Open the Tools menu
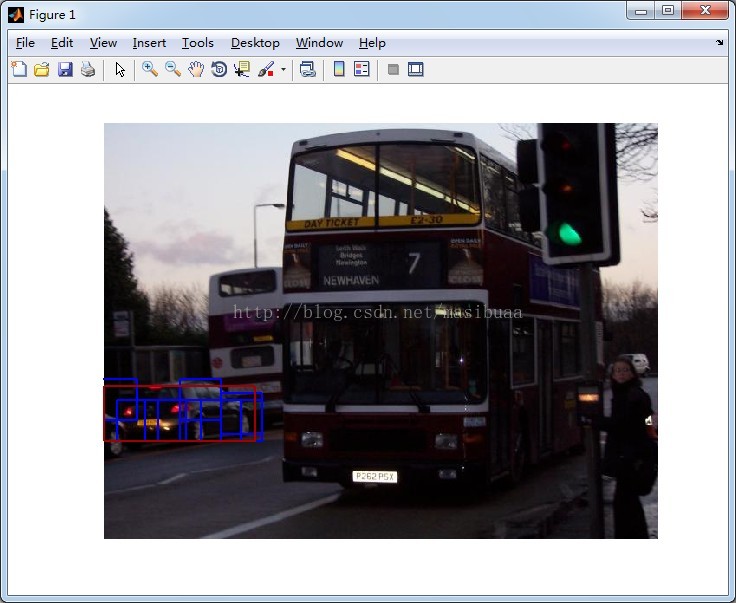 198,43
